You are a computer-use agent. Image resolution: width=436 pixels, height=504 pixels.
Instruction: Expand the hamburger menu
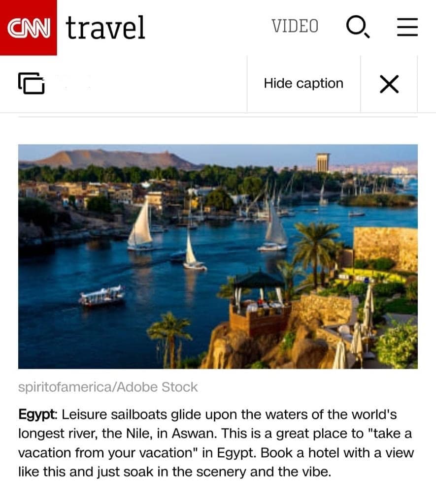407,27
